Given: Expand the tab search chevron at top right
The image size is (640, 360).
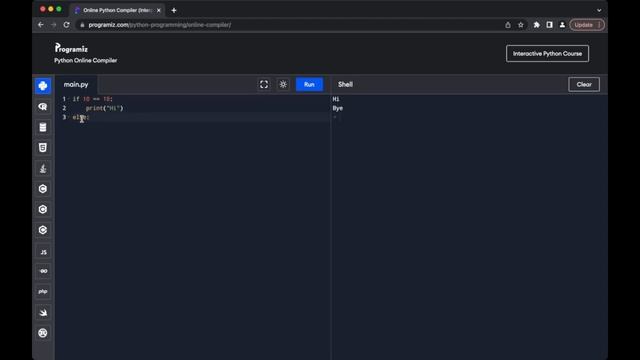Looking at the screenshot, I should 599,10.
